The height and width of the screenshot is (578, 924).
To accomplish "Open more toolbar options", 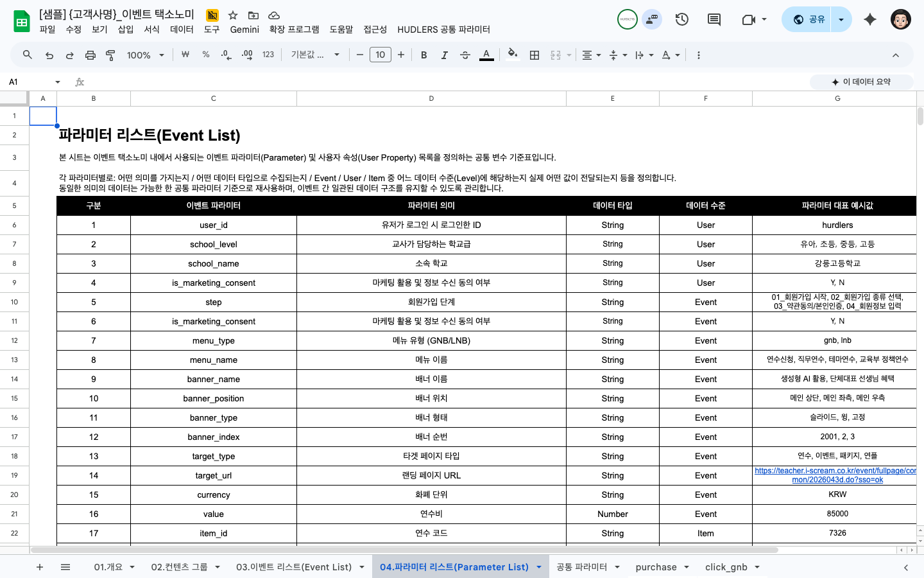I will (x=699, y=55).
